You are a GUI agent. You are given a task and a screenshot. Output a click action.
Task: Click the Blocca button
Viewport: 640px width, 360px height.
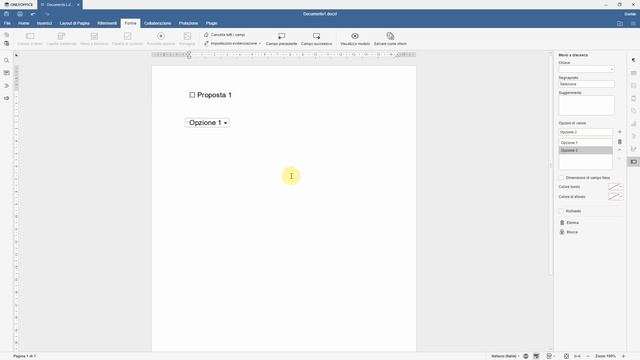coord(569,232)
